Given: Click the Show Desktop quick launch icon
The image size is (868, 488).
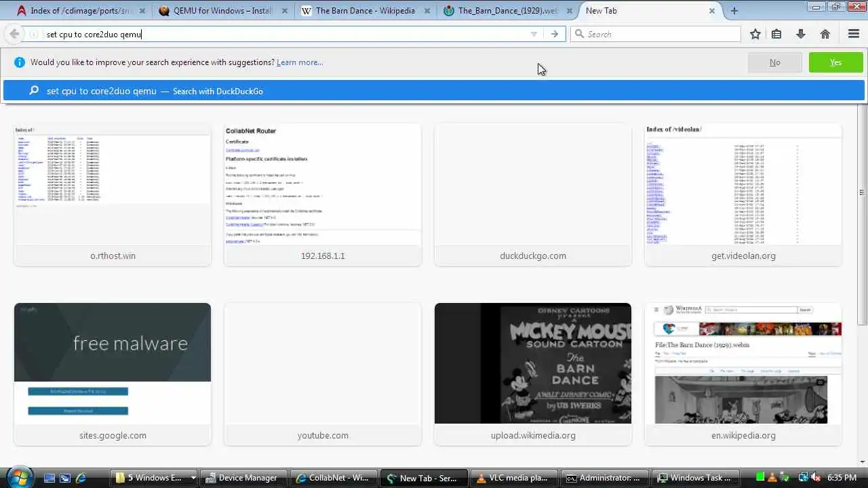Looking at the screenshot, I should click(49, 478).
